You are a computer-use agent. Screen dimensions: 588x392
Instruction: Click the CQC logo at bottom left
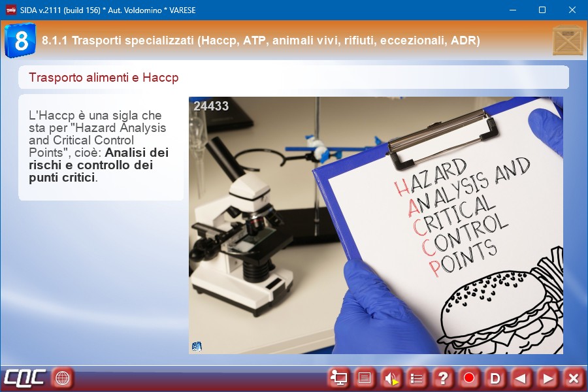click(x=25, y=378)
